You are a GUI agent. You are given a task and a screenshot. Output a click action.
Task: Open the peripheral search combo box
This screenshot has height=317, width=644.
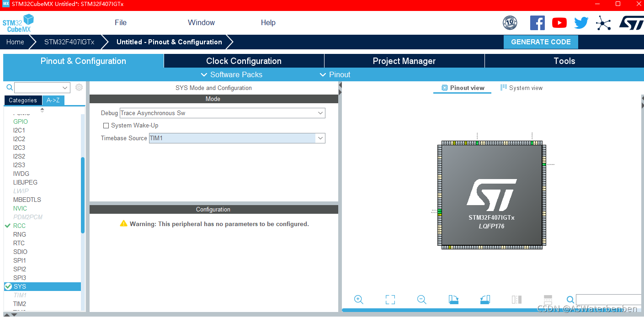42,87
